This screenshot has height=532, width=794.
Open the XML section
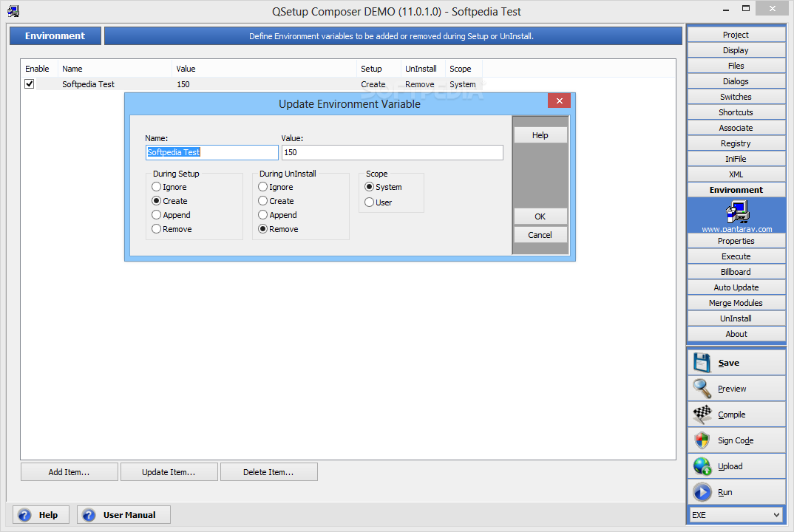736,174
